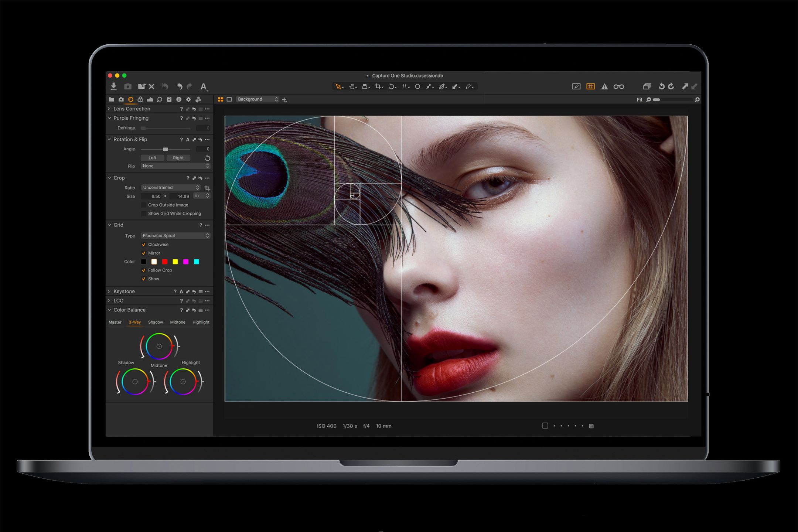This screenshot has width=798, height=532.
Task: Open the grid Type Fibonacci Spiral dropdown
Action: (175, 236)
